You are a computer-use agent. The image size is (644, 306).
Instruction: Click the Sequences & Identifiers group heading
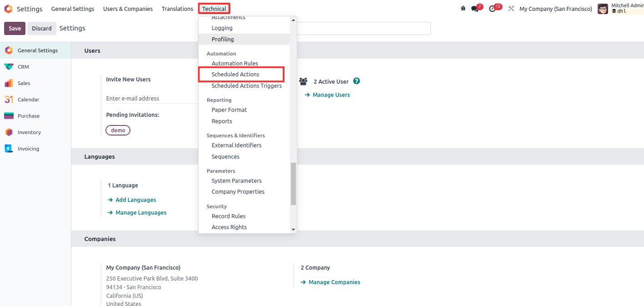point(236,135)
